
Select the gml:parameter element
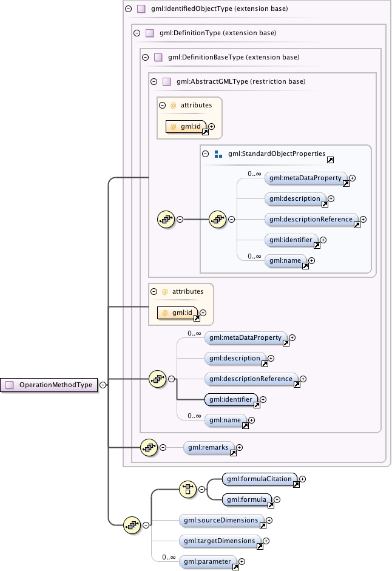(x=208, y=561)
